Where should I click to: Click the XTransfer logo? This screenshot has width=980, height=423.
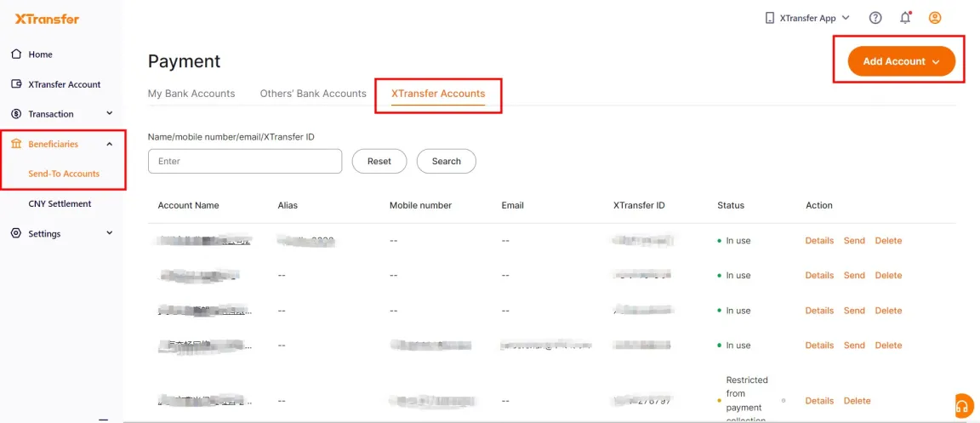[x=47, y=19]
